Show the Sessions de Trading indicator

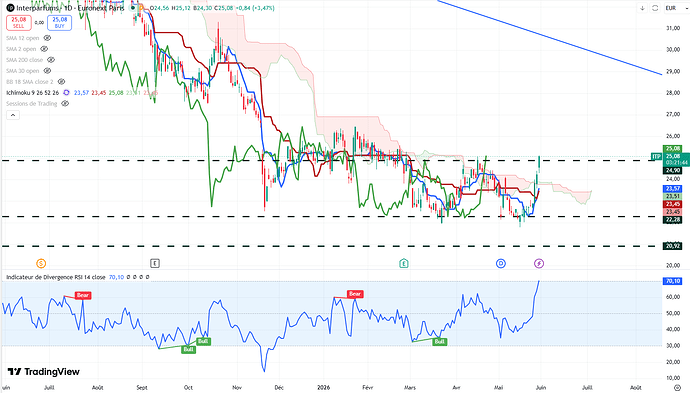65,103
